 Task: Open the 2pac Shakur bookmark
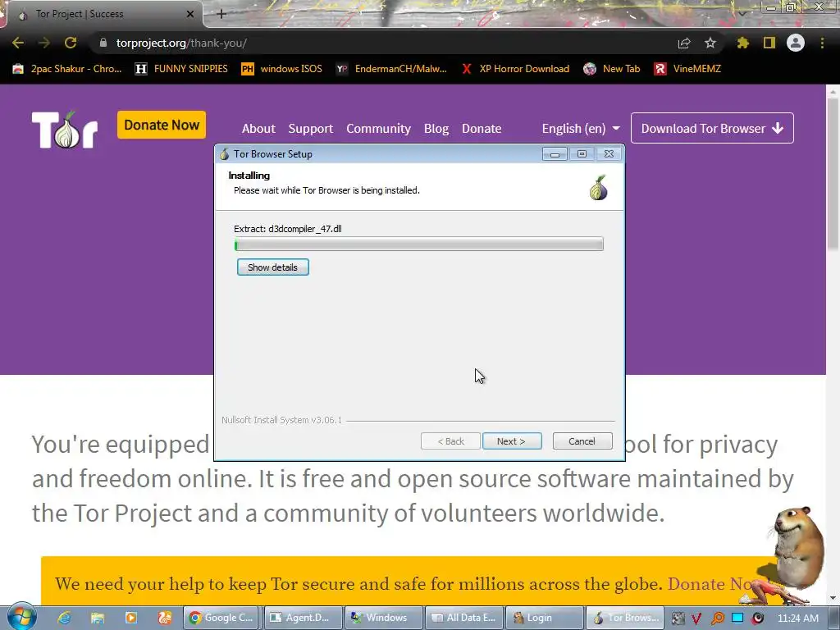pyautogui.click(x=67, y=69)
